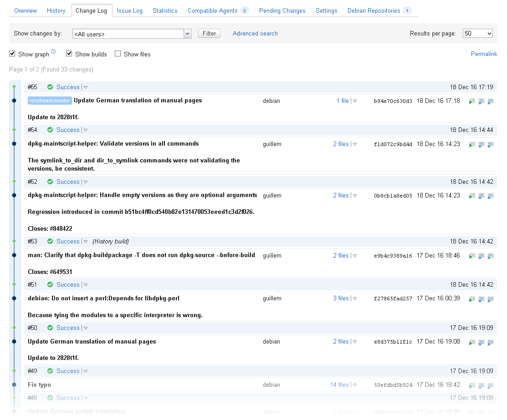Image resolution: width=507 pixels, height=420 pixels.
Task: Open change details icon for 50efdbd5b924
Action: point(481,385)
